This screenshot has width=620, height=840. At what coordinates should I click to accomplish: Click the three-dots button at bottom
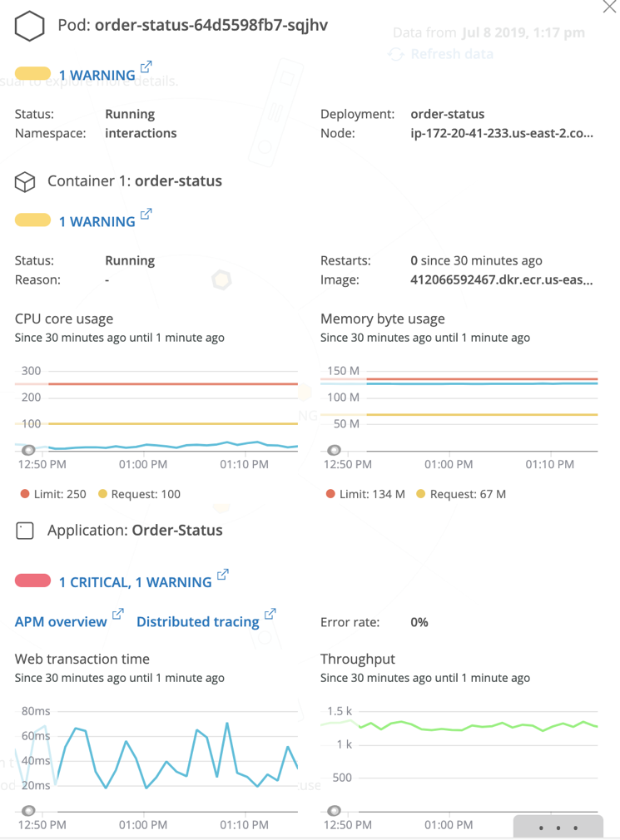[x=558, y=828]
